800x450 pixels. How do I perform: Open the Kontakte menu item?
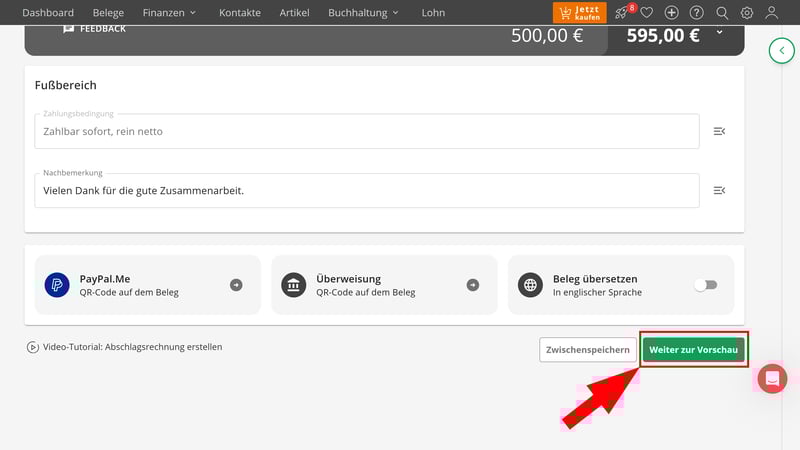tap(240, 13)
